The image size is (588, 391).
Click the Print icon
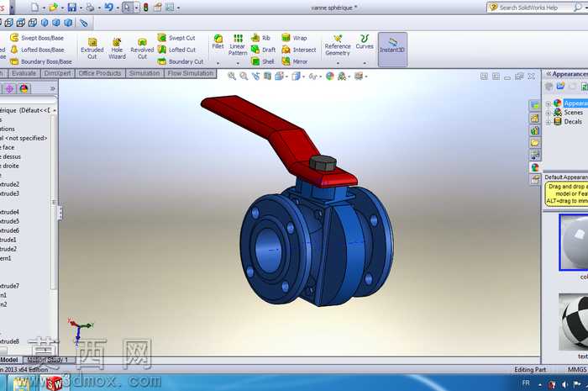click(91, 7)
